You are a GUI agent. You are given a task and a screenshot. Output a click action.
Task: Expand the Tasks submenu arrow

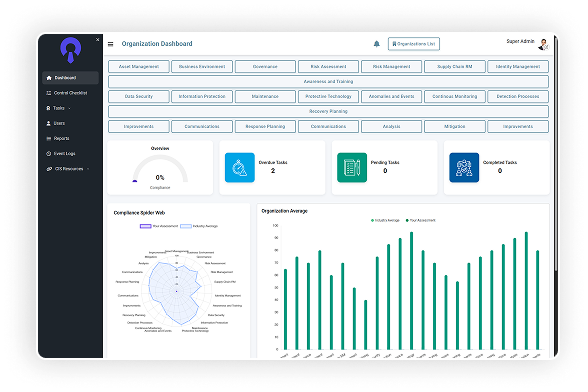pos(69,108)
